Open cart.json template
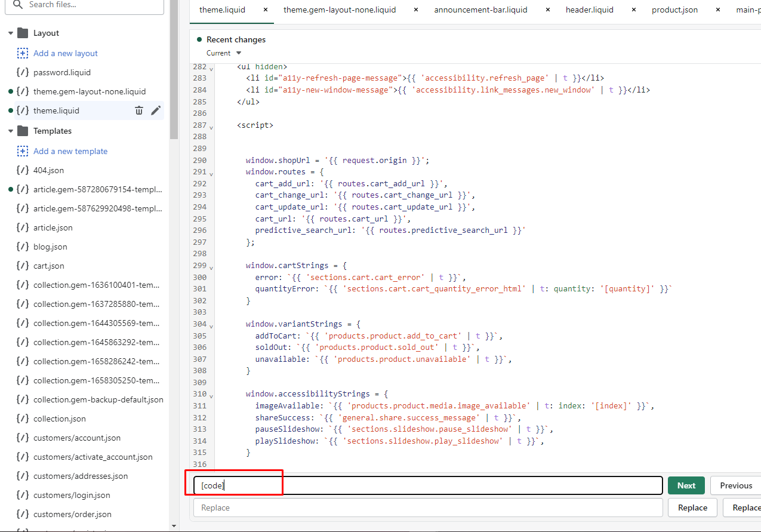This screenshot has height=532, width=761. tap(49, 266)
